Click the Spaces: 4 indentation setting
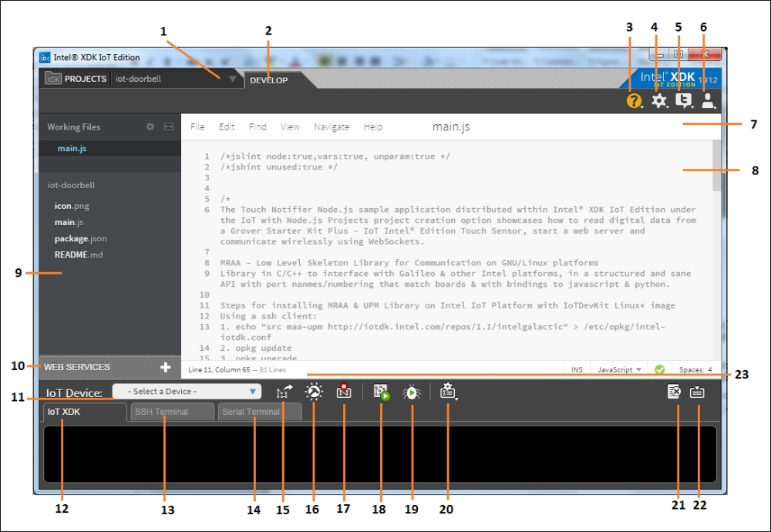The width and height of the screenshot is (771, 532). click(x=695, y=370)
